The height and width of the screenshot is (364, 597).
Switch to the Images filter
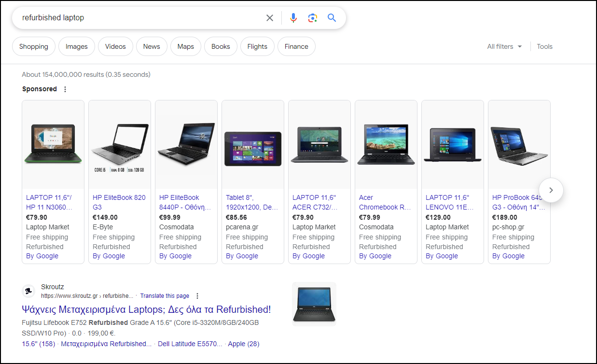[x=77, y=47]
